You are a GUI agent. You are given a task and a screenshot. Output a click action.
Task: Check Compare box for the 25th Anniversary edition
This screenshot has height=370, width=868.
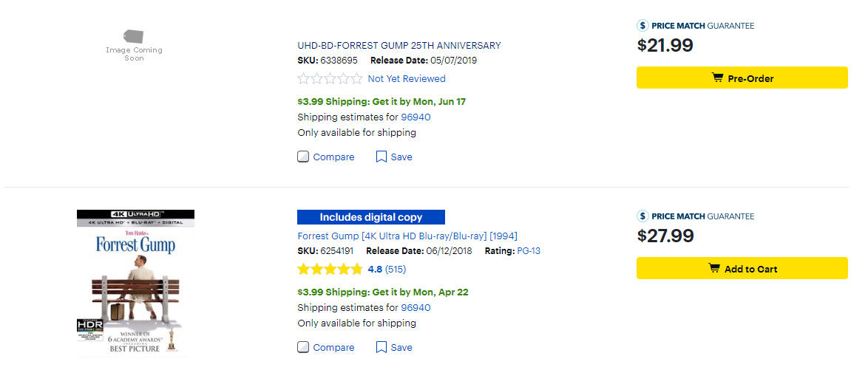[303, 157]
